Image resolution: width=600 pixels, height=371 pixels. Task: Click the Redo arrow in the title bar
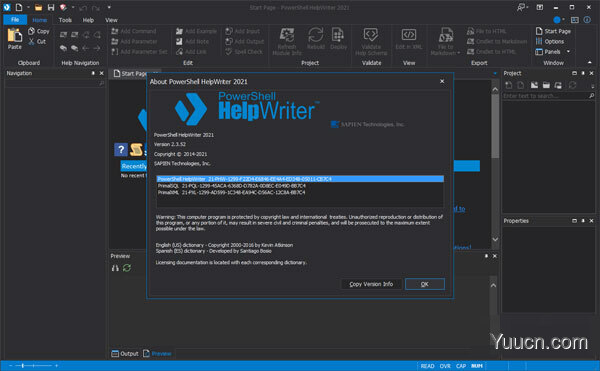pos(96,7)
